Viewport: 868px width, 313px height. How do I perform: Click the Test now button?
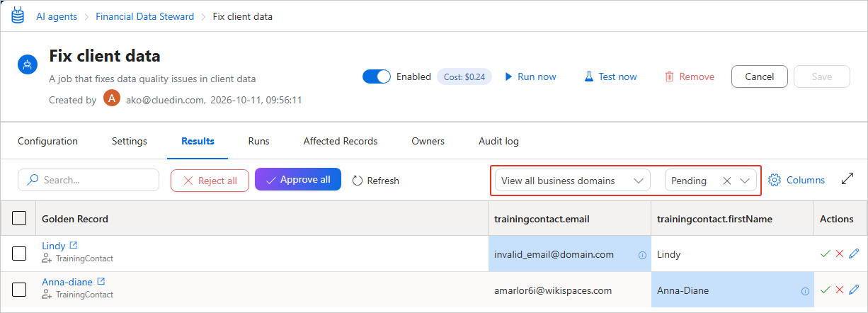610,76
